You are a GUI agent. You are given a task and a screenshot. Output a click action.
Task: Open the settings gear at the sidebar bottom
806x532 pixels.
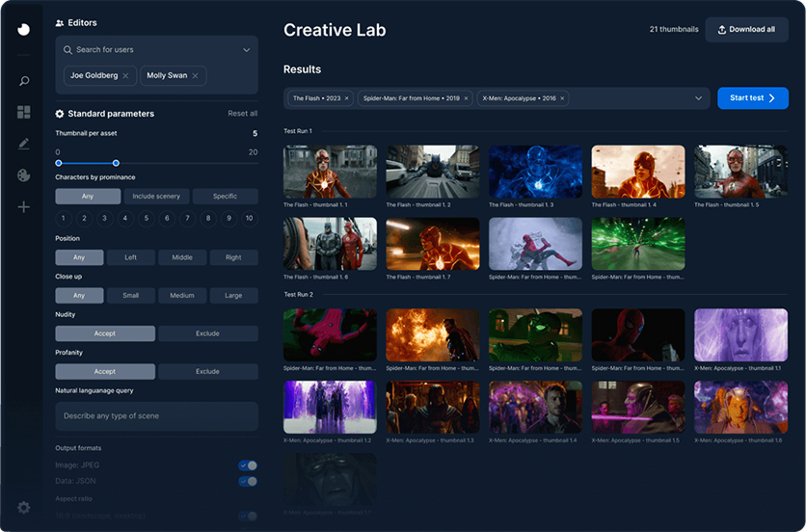[x=24, y=508]
